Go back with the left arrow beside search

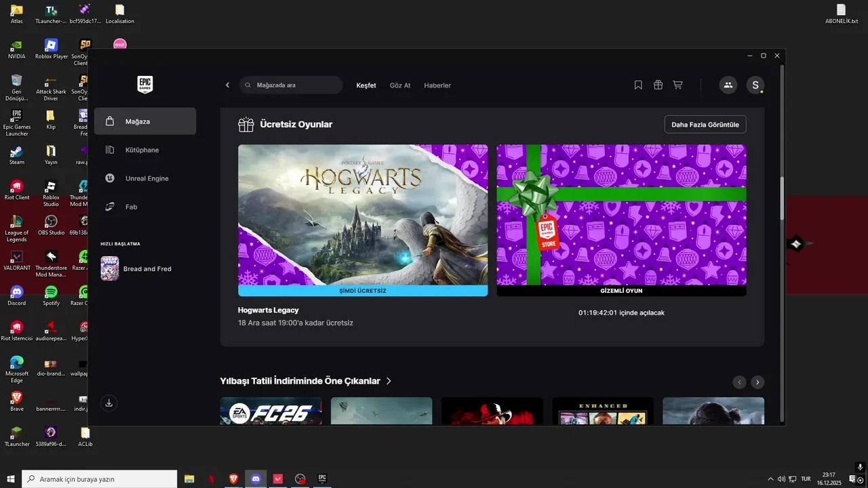(227, 85)
